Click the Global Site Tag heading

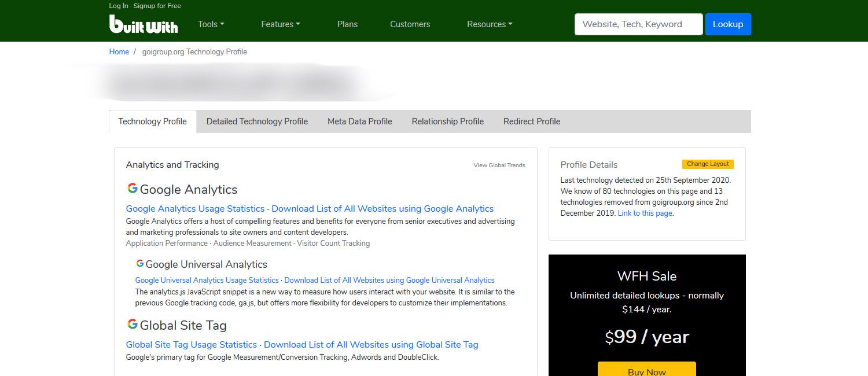(x=183, y=325)
